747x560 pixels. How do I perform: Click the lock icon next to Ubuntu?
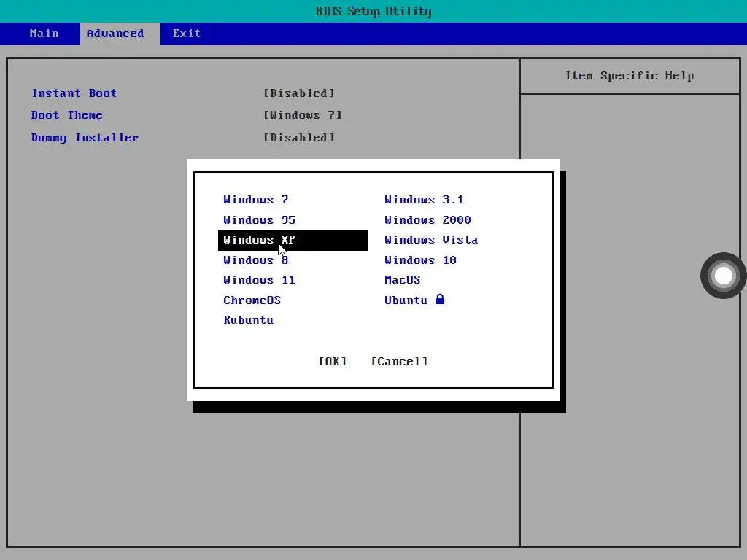[440, 299]
